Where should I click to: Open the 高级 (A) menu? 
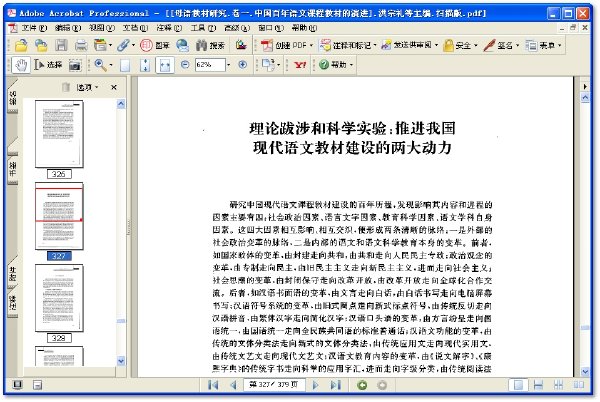pos(237,28)
